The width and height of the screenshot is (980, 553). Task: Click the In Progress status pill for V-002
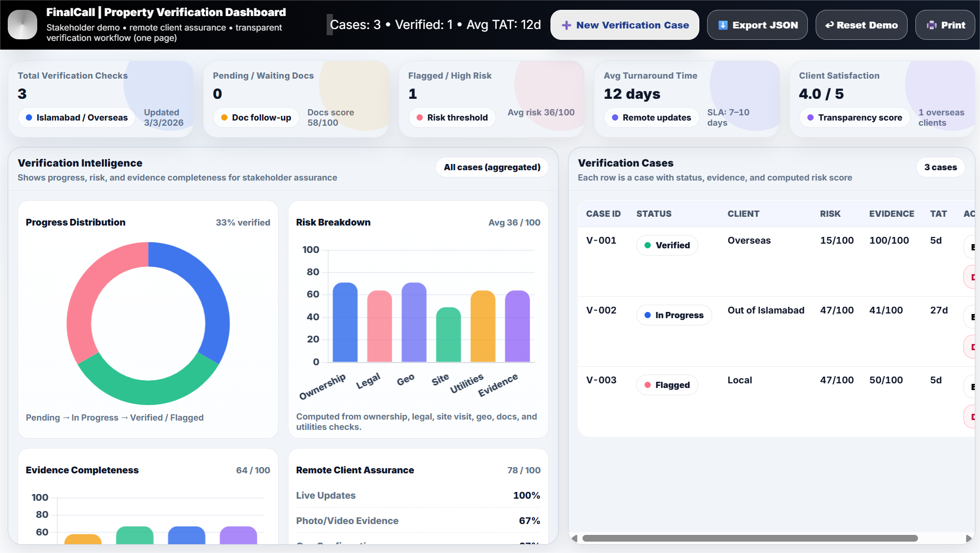673,315
